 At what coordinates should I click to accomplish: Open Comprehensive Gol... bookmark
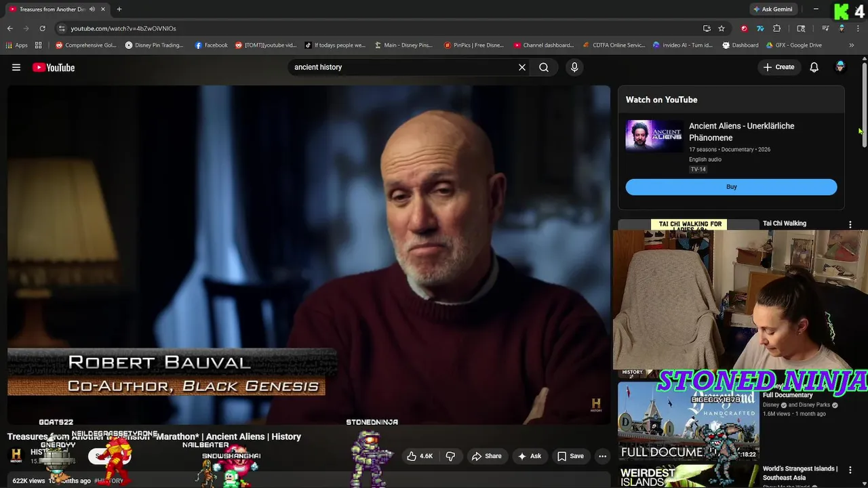[x=86, y=45]
